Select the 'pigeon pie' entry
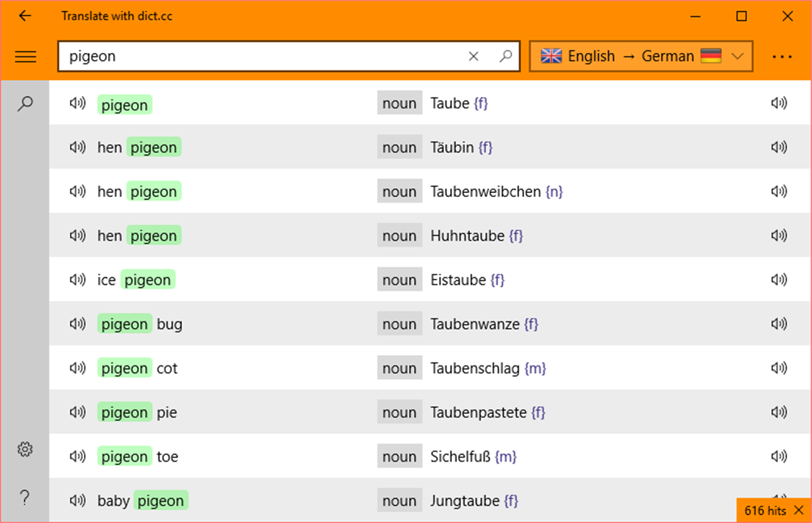812x523 pixels. coord(137,413)
